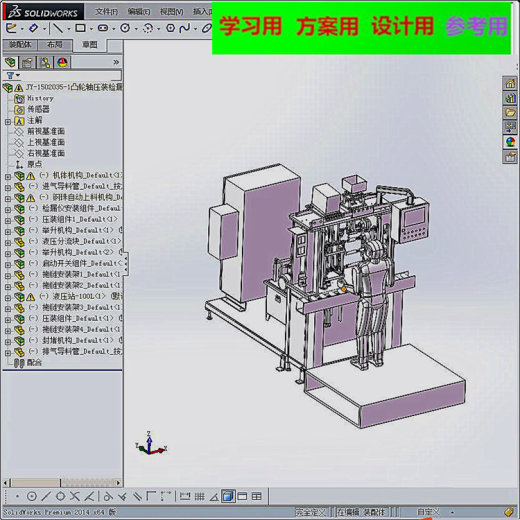Click the 自定义 units status button
The image size is (520, 520).
(x=428, y=511)
